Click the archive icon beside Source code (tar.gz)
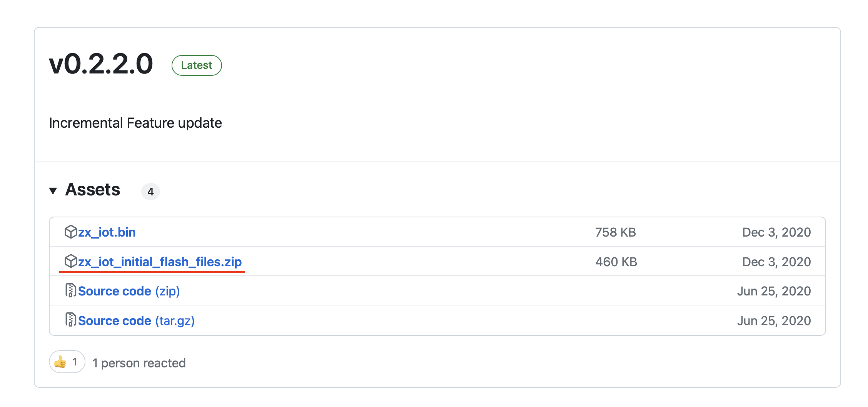 pos(70,320)
